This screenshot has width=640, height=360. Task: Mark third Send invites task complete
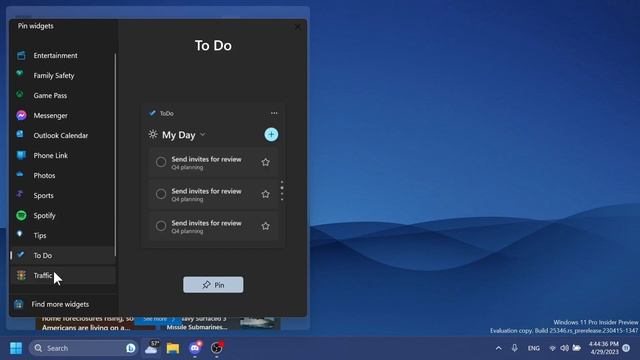tap(161, 226)
